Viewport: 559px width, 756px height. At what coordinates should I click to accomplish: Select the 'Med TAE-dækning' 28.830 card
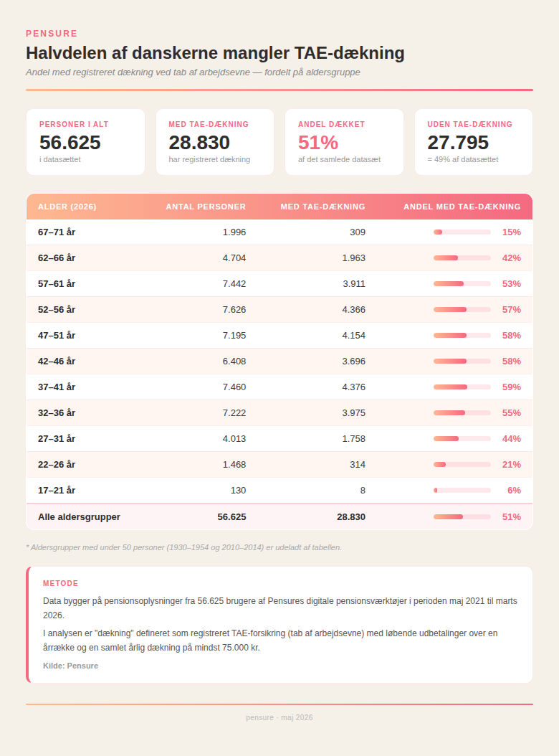point(215,142)
